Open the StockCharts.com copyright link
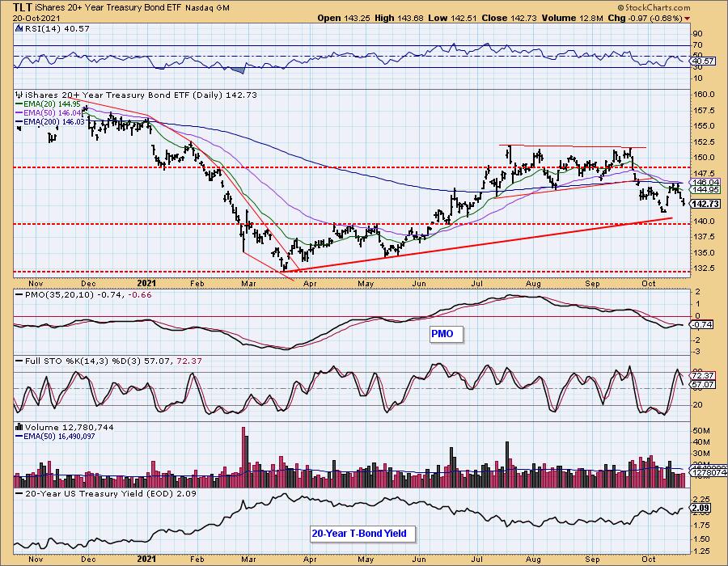The height and width of the screenshot is (566, 728). coord(654,7)
